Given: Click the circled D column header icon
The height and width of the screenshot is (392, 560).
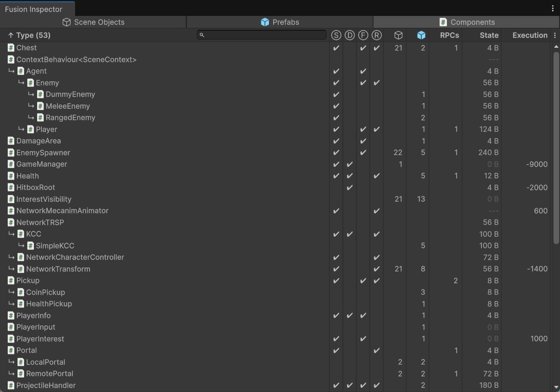Looking at the screenshot, I should [349, 36].
